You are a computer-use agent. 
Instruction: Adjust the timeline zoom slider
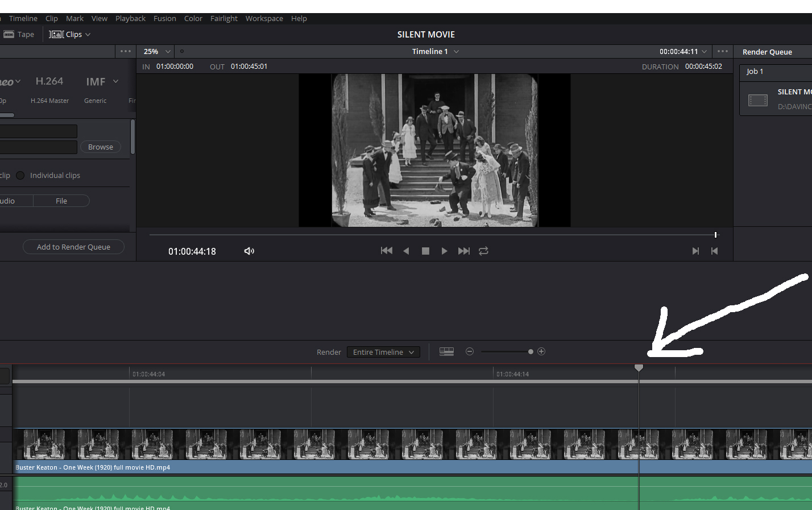[530, 351]
